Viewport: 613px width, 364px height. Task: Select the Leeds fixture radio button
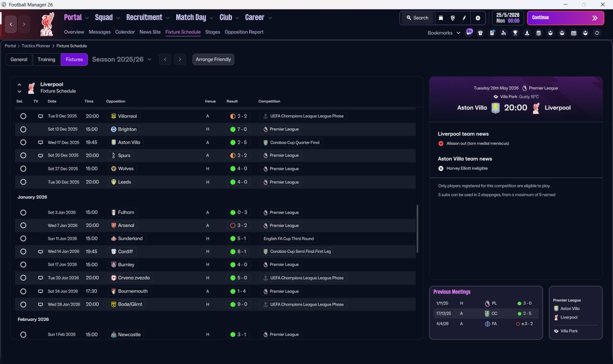23,182
